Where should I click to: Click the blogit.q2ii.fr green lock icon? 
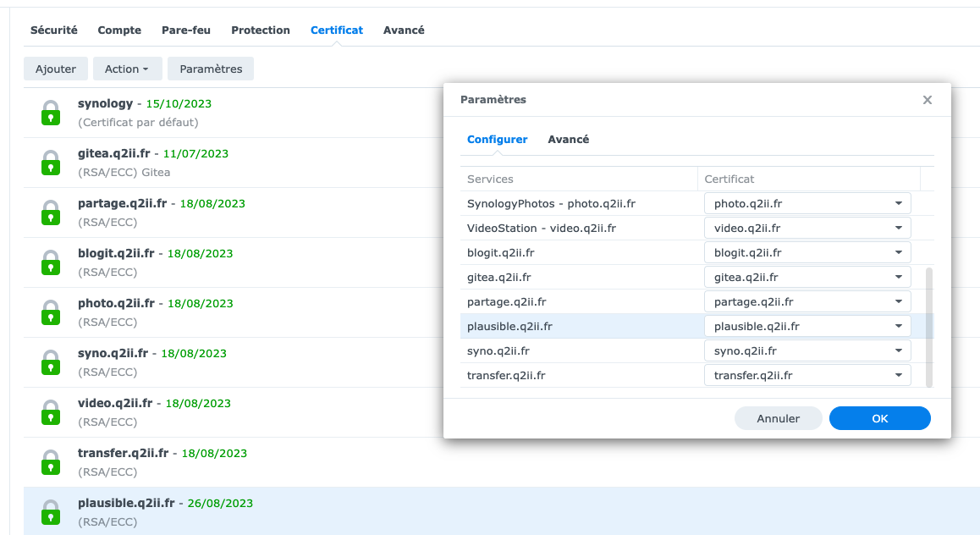click(52, 262)
